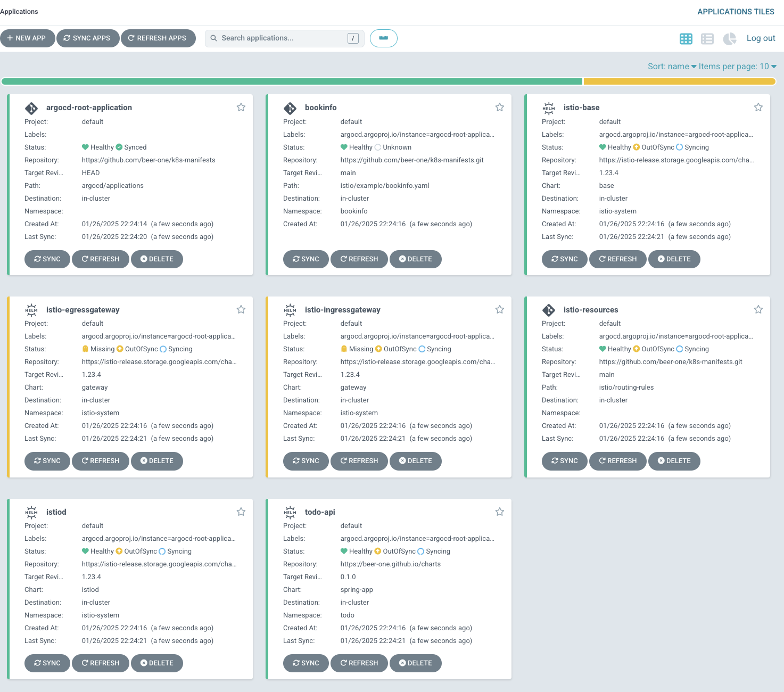This screenshot has width=784, height=692.
Task: Delete the istio-base application
Action: (x=674, y=259)
